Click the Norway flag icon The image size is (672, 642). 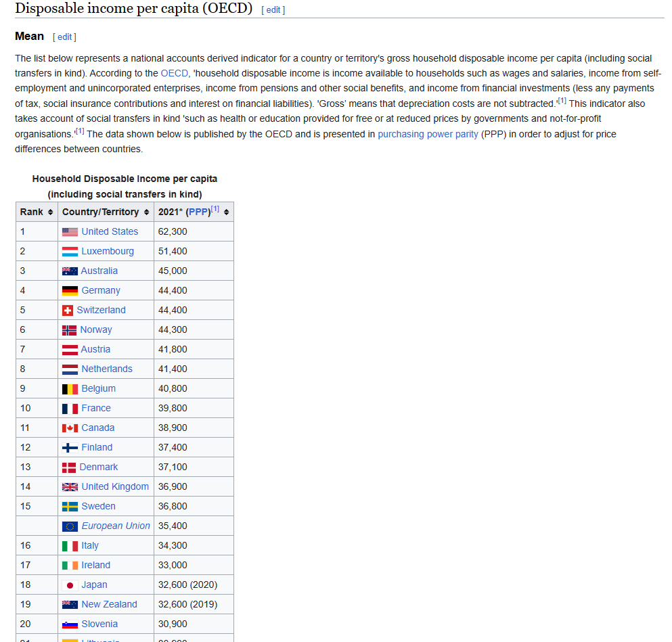(70, 330)
